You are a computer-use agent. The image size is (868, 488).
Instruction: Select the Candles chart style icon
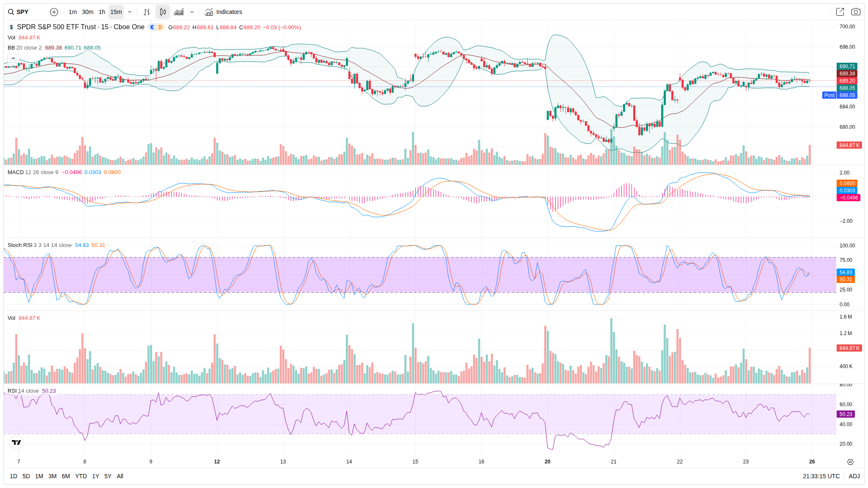point(163,12)
